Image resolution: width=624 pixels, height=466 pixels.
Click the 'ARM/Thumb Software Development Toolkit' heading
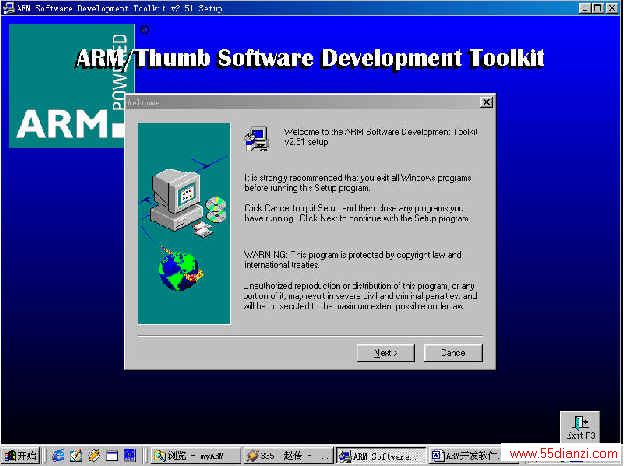310,58
